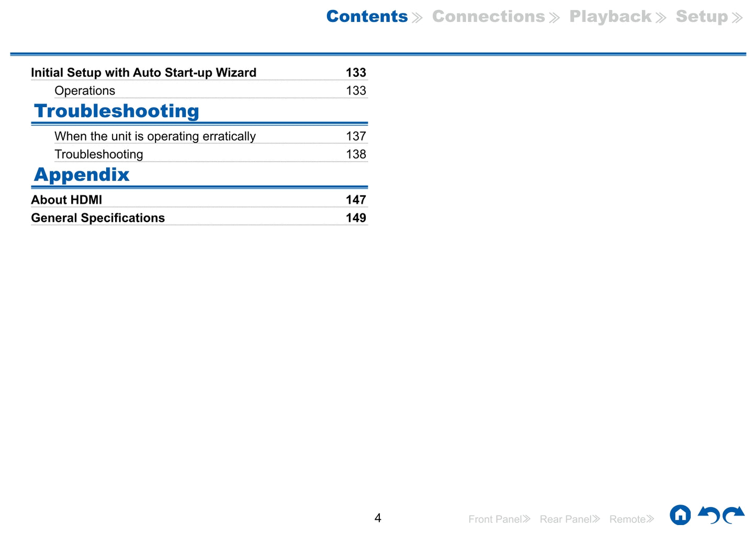Open the Troubleshooting section heading
756x535 pixels.
tap(117, 111)
